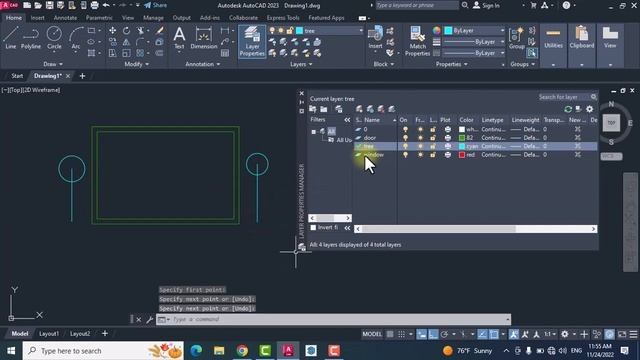The height and width of the screenshot is (360, 640).
Task: Open layer manager settings gear
Action: 589,109
